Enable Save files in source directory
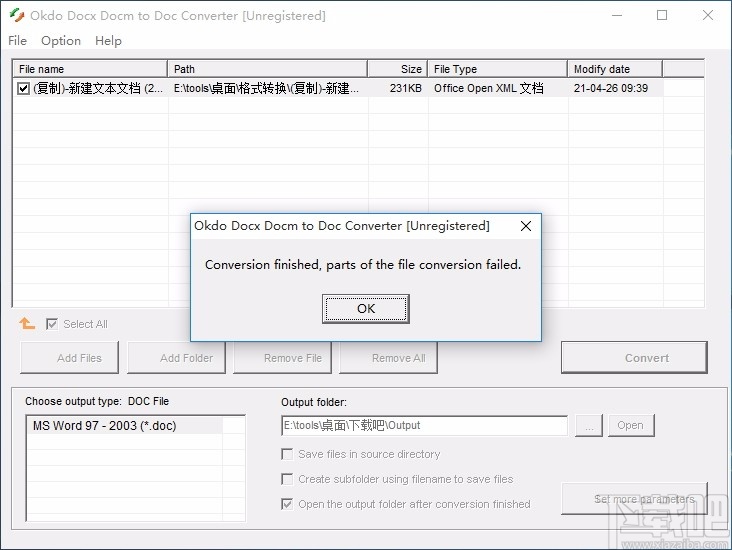The image size is (732, 550). coord(287,454)
